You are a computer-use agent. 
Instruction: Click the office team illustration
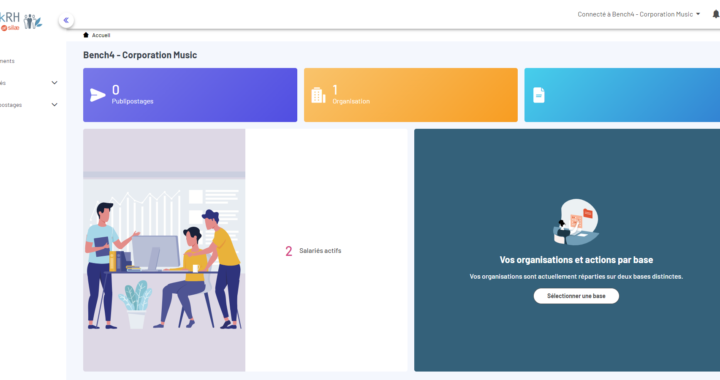(164, 250)
